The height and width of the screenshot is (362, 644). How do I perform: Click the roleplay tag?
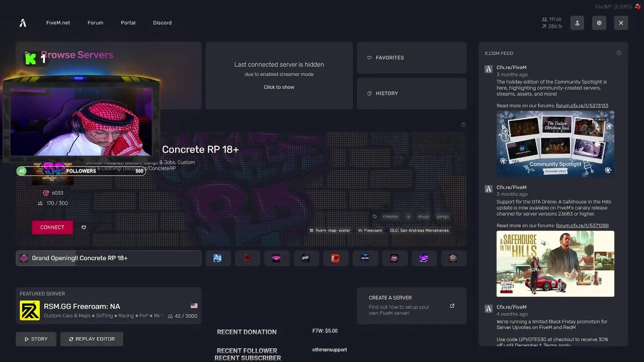point(390,216)
